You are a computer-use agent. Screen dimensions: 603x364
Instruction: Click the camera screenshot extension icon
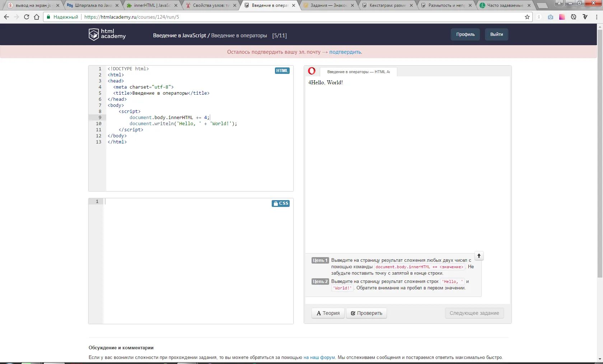[551, 17]
